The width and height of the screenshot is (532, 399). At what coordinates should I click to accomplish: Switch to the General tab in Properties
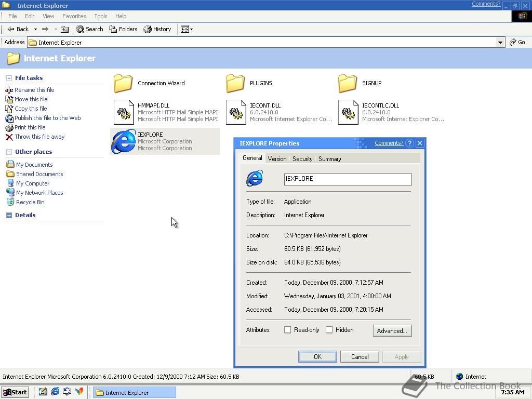tap(252, 158)
